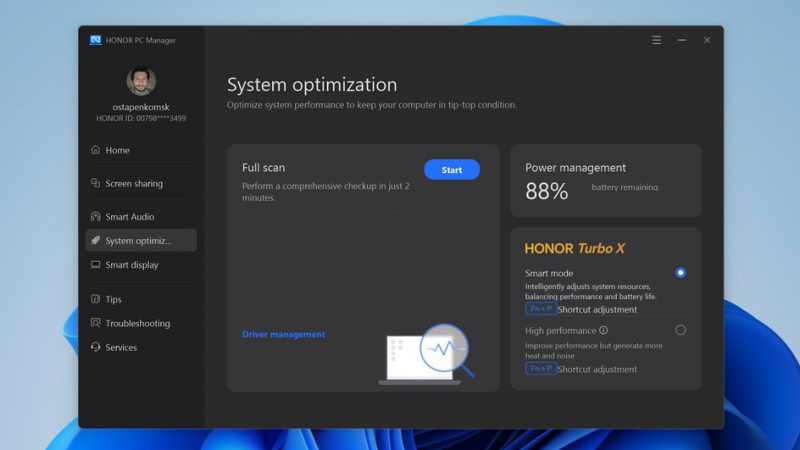
Task: Open Driver management link
Action: pyautogui.click(x=283, y=334)
